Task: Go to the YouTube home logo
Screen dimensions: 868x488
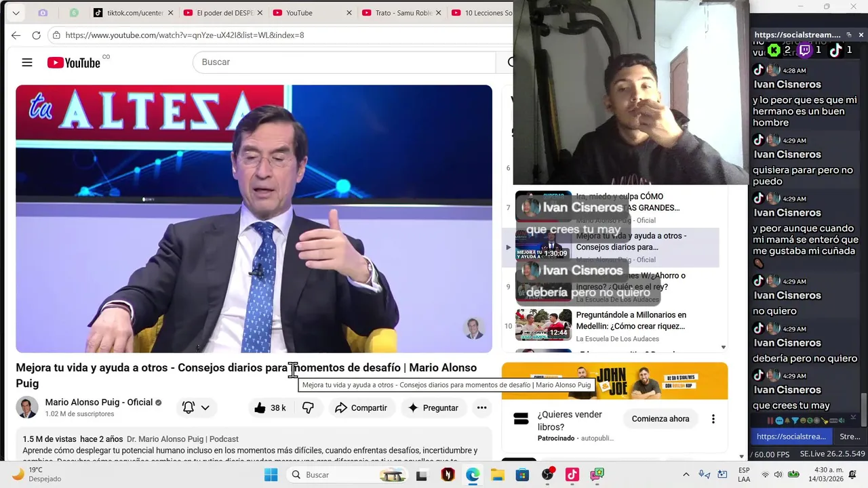Action: pyautogui.click(x=74, y=62)
